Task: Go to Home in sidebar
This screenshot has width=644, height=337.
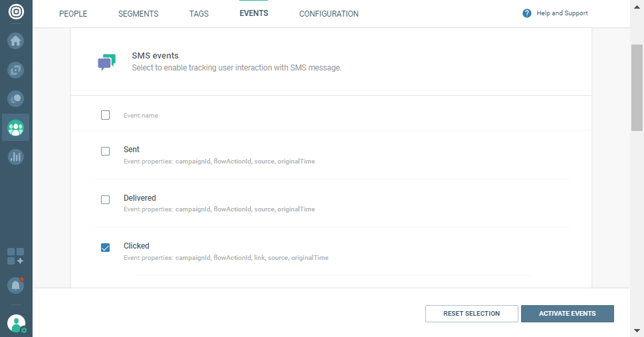Action: 16,41
